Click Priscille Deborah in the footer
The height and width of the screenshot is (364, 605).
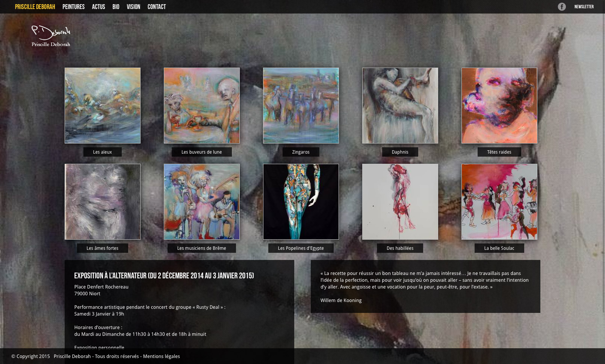72,356
